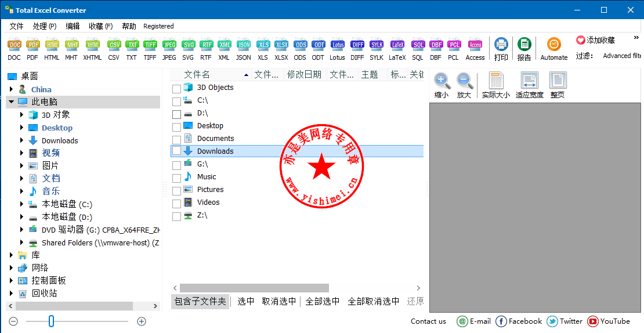Choose PCL format icon
This screenshot has height=333, width=644.
click(454, 49)
